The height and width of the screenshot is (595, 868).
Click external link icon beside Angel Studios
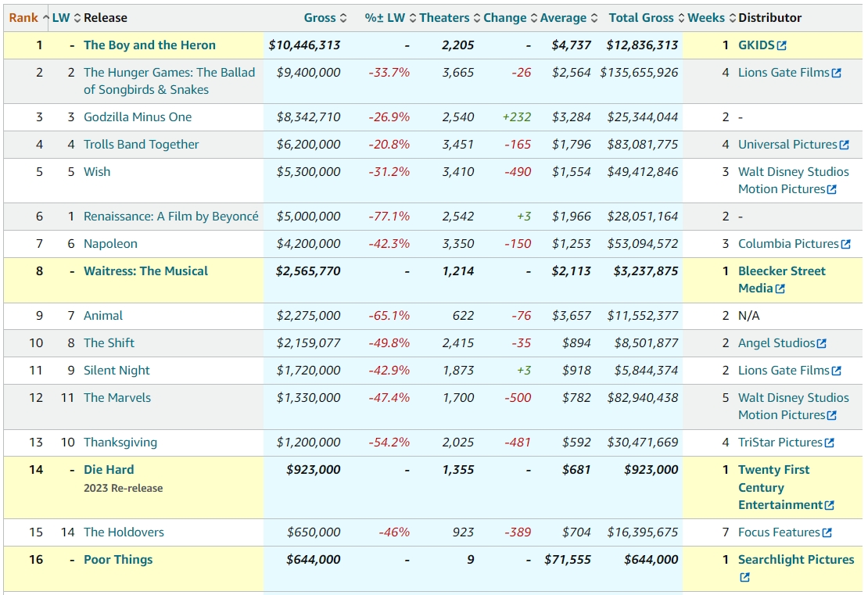click(x=822, y=344)
